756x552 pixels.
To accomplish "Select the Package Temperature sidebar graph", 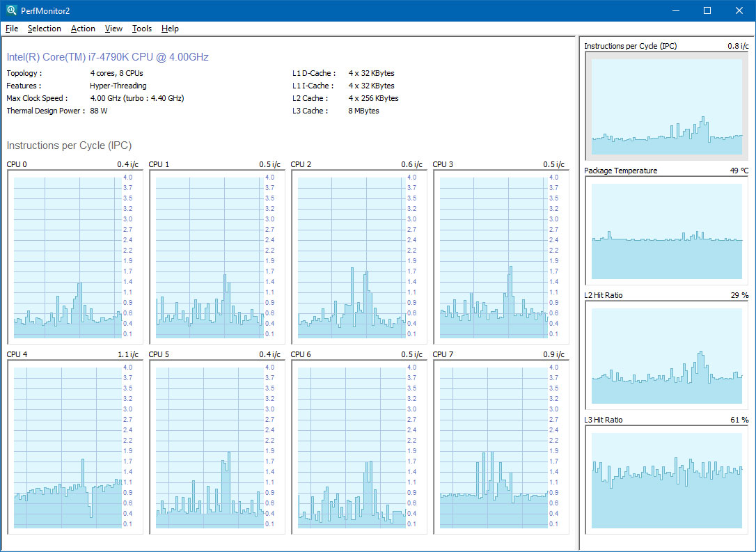I will pyautogui.click(x=667, y=231).
